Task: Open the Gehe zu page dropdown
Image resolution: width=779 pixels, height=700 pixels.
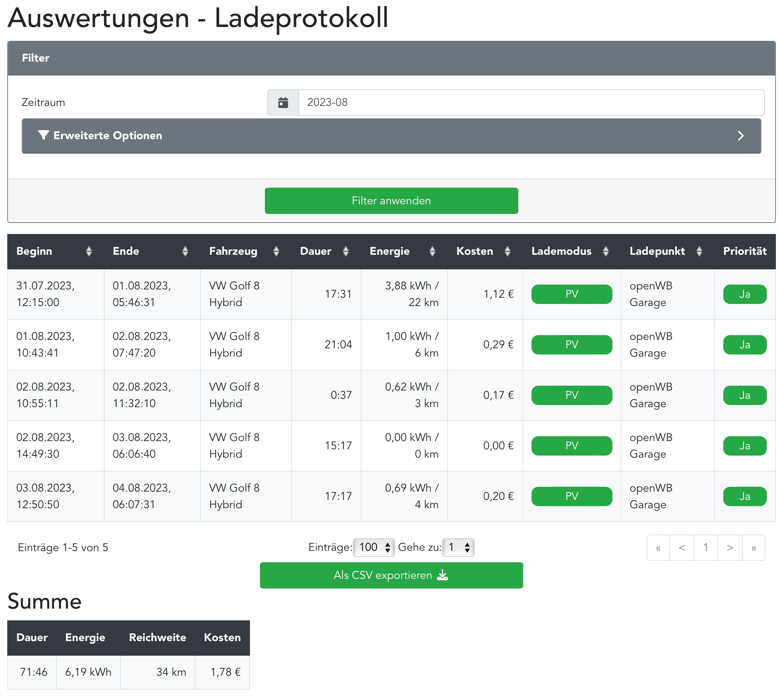Action: [458, 547]
